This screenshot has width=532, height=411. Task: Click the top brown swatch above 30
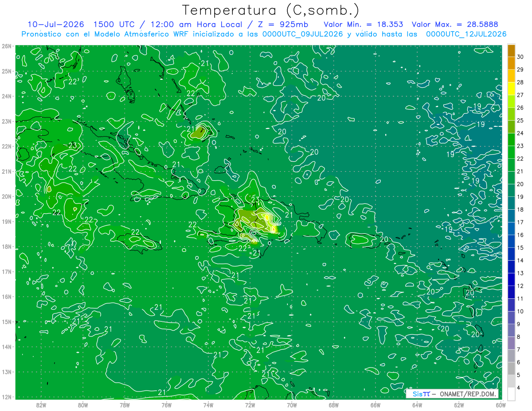point(511,51)
